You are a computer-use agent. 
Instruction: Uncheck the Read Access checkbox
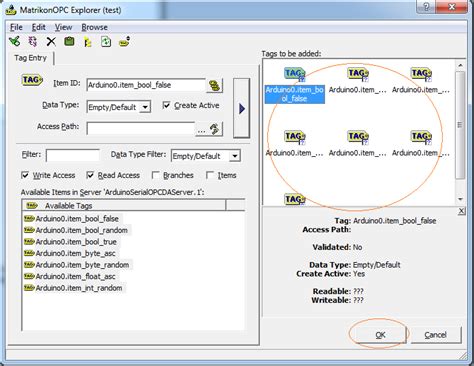click(90, 175)
